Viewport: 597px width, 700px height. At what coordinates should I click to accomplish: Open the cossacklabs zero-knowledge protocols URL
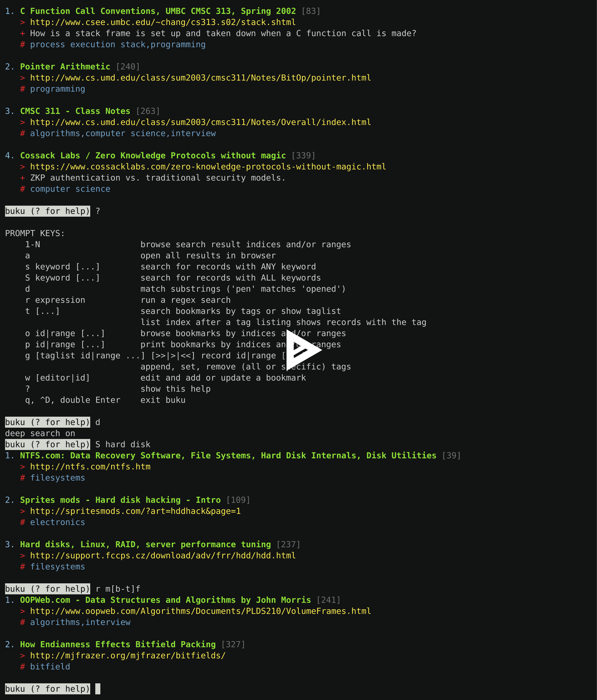click(208, 167)
